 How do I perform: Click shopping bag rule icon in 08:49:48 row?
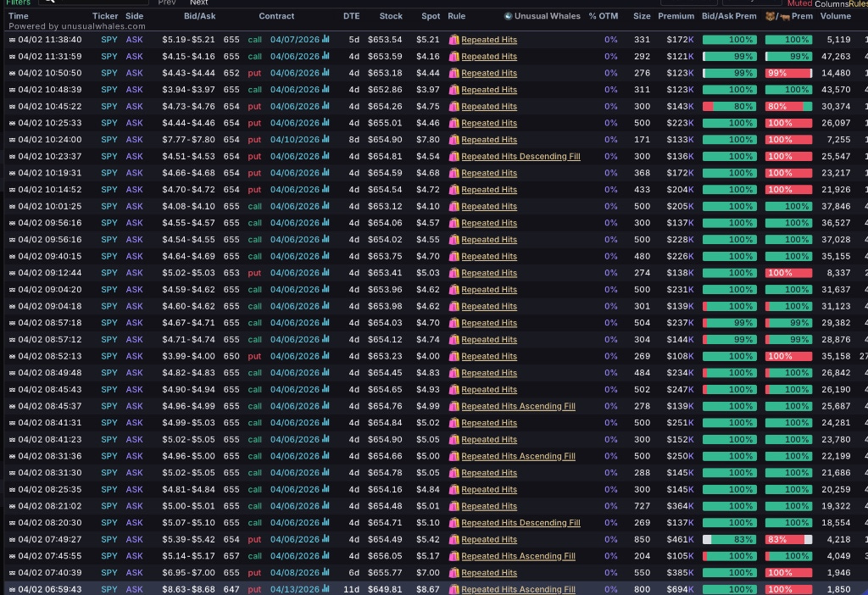click(x=454, y=372)
